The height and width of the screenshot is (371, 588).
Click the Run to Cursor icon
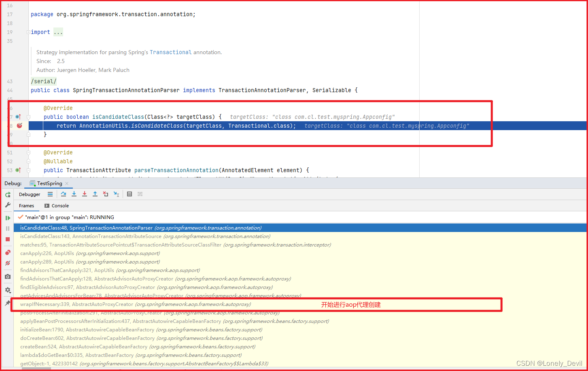pos(116,194)
